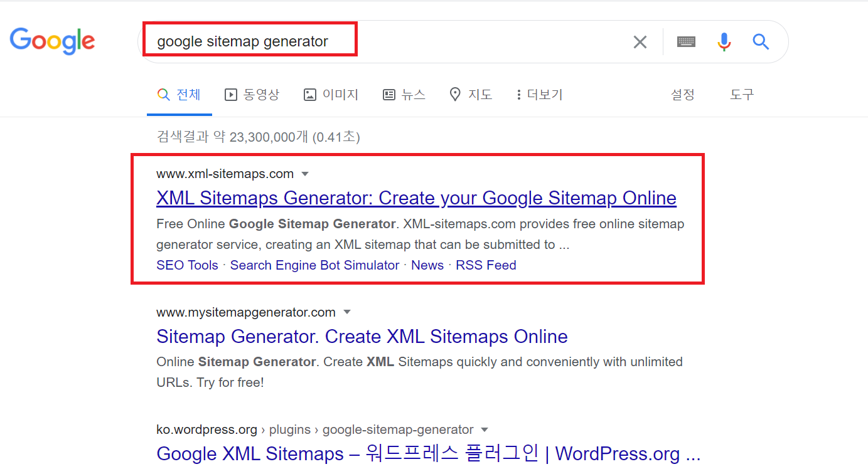Viewport: 868px width, 474px height.
Task: Switch to the 동영상 videos tab
Action: tap(252, 95)
